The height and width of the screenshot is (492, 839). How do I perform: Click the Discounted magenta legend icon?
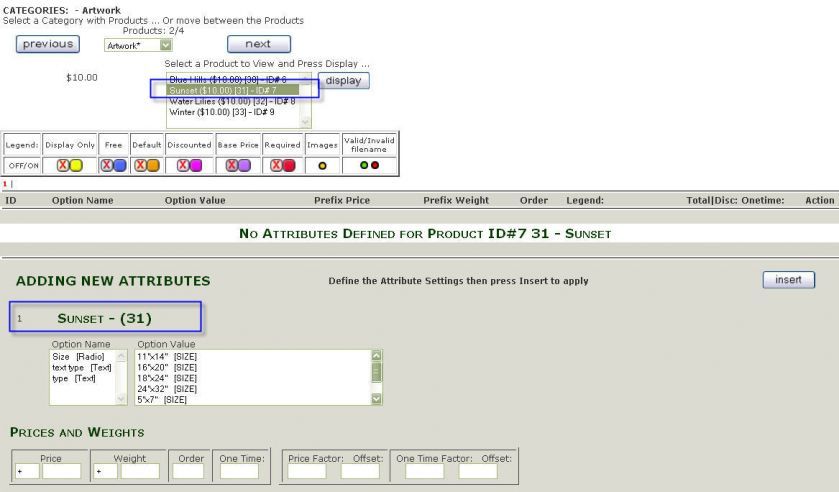(x=196, y=166)
